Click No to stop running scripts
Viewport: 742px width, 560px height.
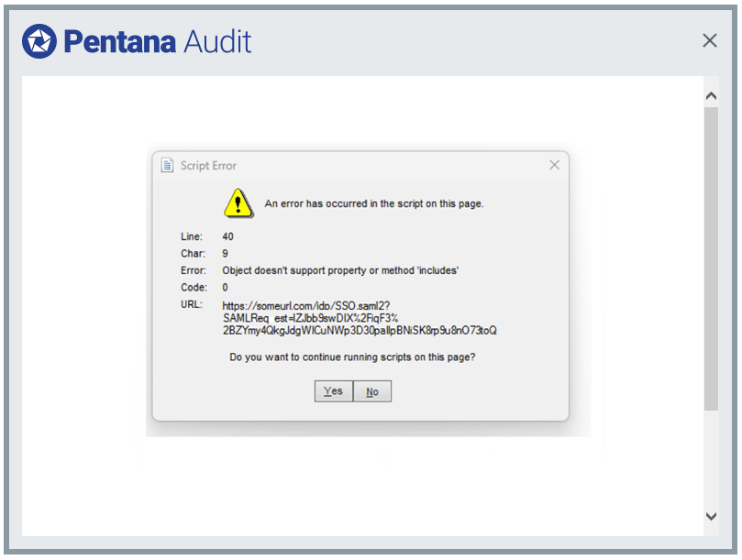tap(372, 391)
